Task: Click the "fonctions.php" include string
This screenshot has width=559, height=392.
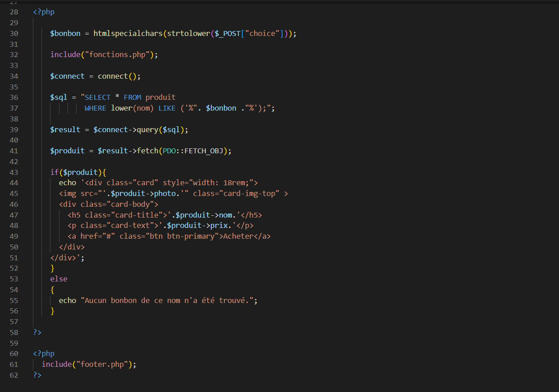Action: pyautogui.click(x=120, y=55)
